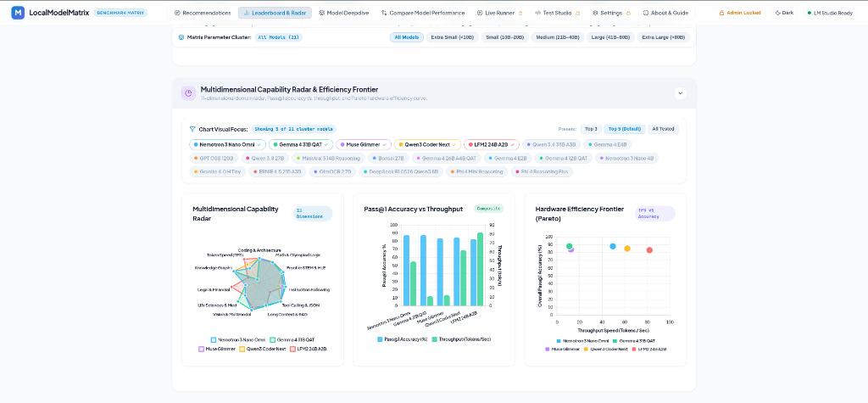Click the LocalModelMatrix logo icon
Image resolution: width=868 pixels, height=403 pixels.
point(18,12)
